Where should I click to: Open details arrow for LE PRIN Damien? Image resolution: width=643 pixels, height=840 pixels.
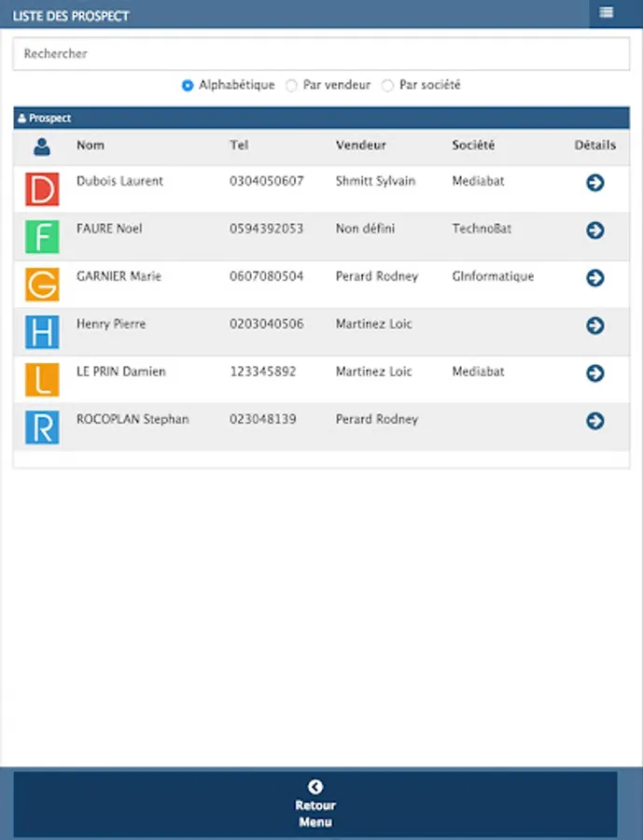pos(594,373)
